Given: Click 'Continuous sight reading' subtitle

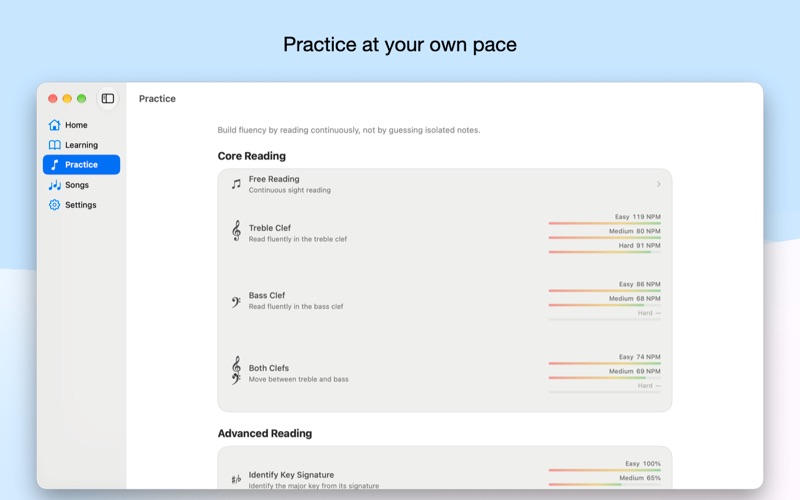Looking at the screenshot, I should point(290,190).
